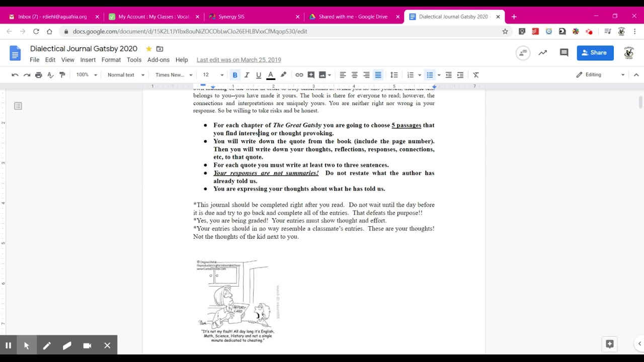Decrease the paragraph indent

pyautogui.click(x=448, y=75)
